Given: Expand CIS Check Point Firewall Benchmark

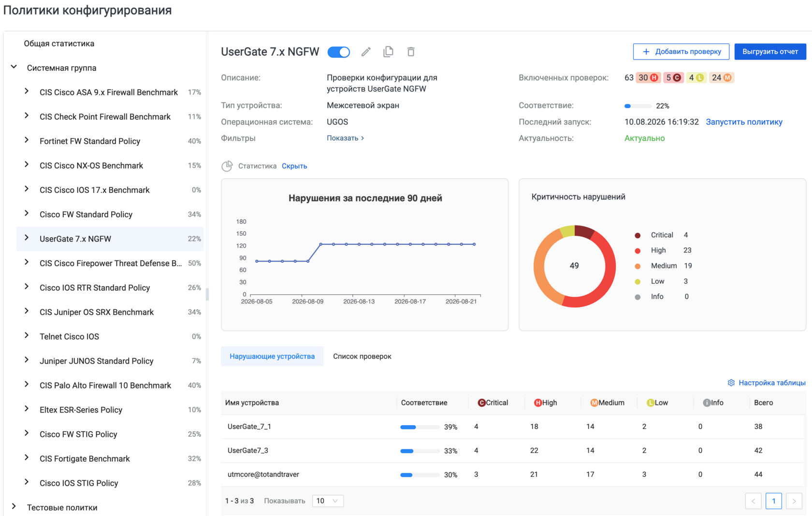Looking at the screenshot, I should click(27, 116).
